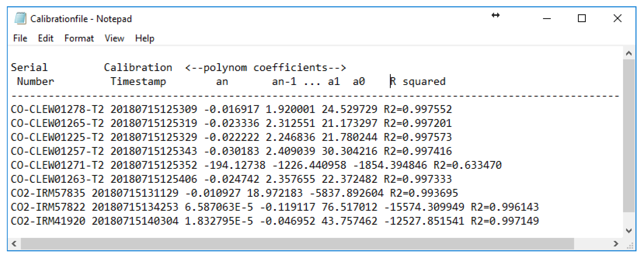
Task: Open the Edit menu
Action: 46,38
